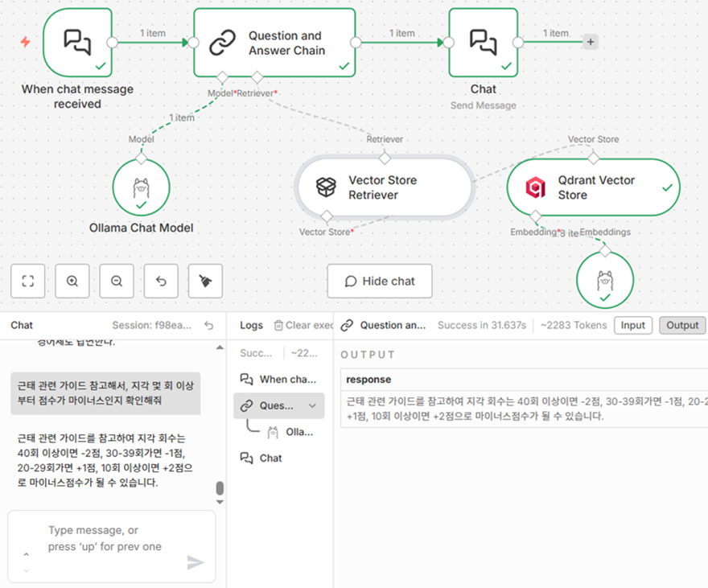Select 'When chat' log entry
The image size is (708, 588).
pyautogui.click(x=279, y=379)
